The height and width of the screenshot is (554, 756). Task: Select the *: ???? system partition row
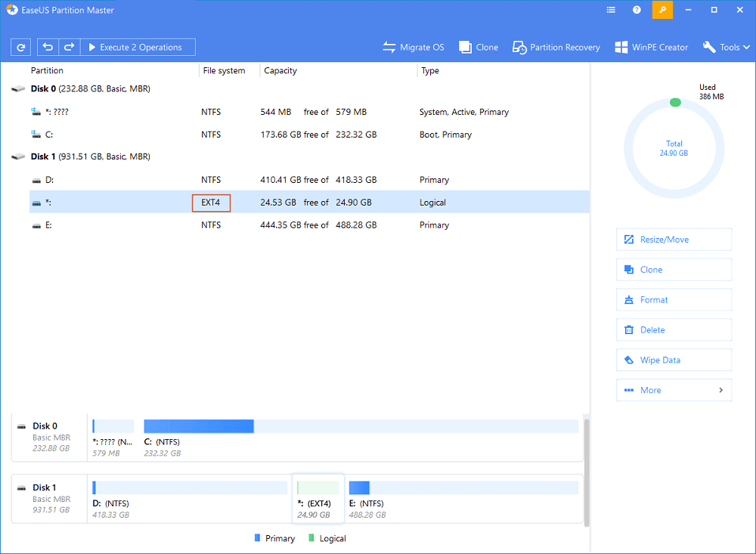[309, 112]
